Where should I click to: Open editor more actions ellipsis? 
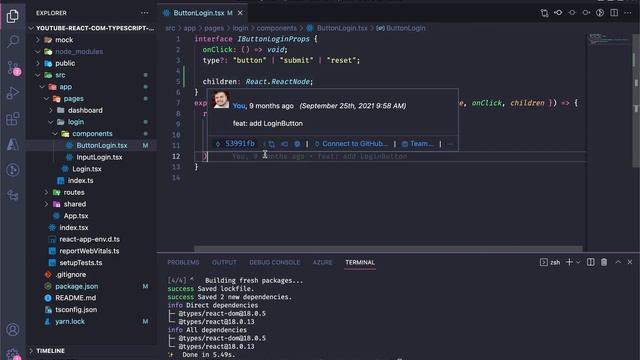pyautogui.click(x=628, y=13)
